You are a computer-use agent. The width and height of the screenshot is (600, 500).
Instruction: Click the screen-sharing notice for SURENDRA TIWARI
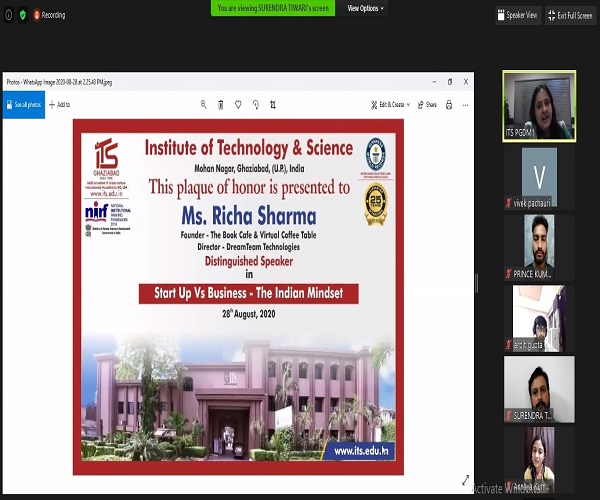tap(273, 8)
